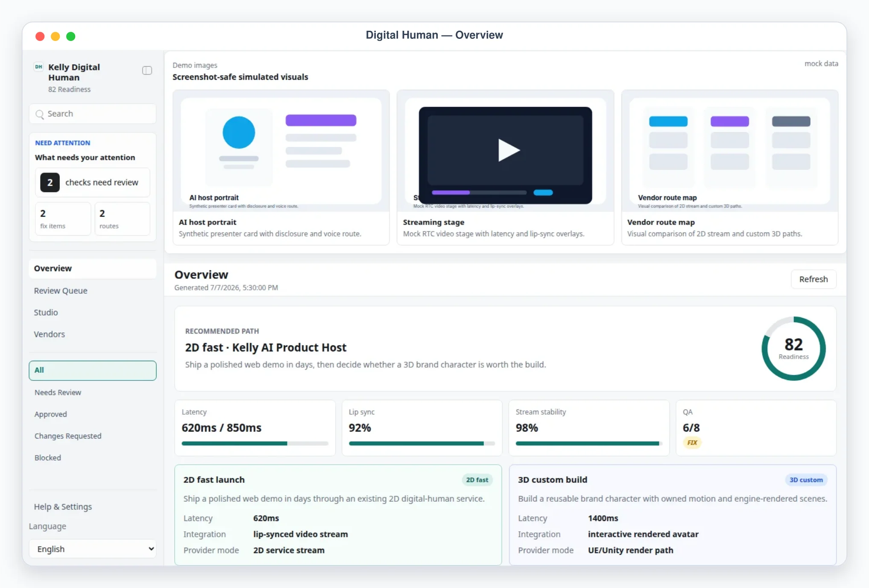Click the interactive rendered avatar value
Image resolution: width=869 pixels, height=588 pixels.
(x=643, y=534)
